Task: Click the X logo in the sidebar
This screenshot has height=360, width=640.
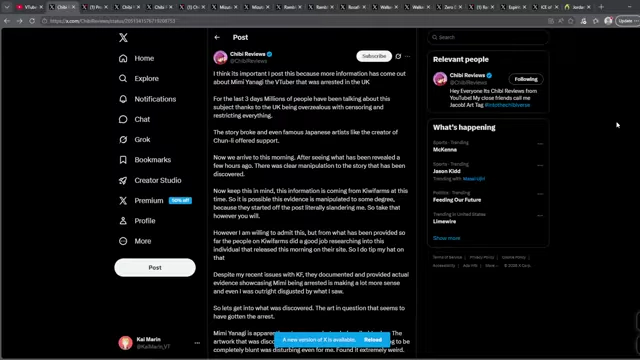Action: [123, 38]
